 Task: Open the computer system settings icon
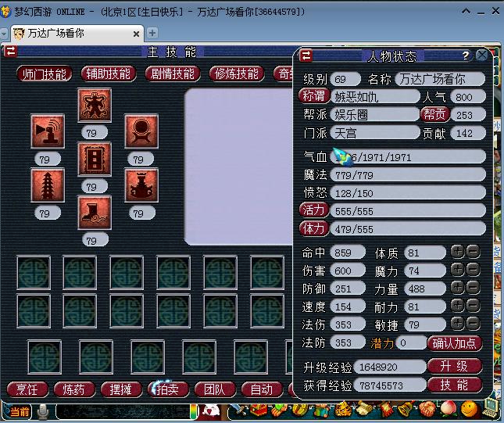491,408
